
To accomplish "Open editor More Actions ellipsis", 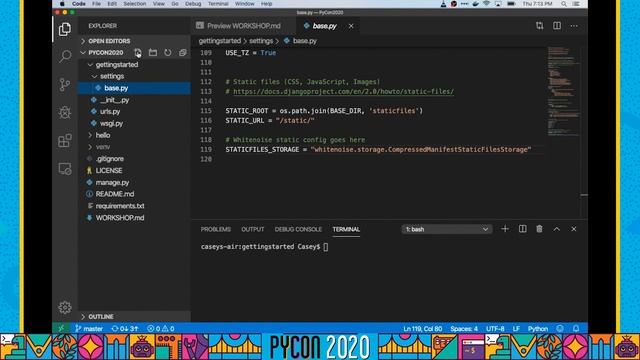I will 574,26.
